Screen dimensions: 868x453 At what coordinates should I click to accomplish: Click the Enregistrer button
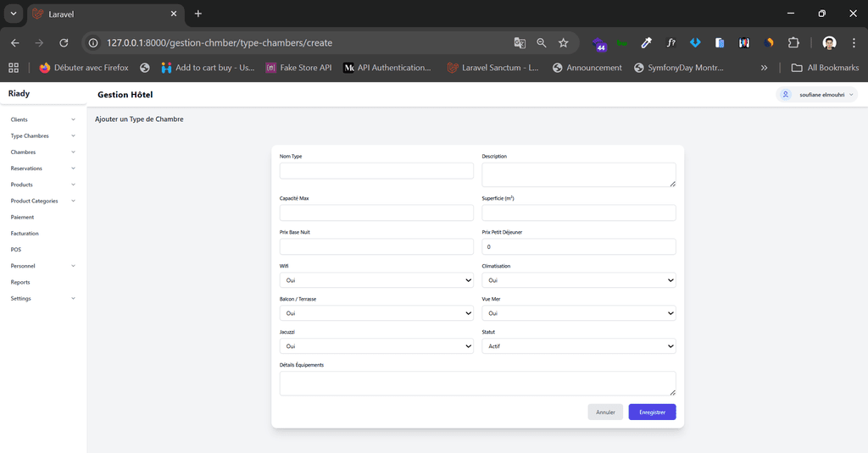(652, 412)
